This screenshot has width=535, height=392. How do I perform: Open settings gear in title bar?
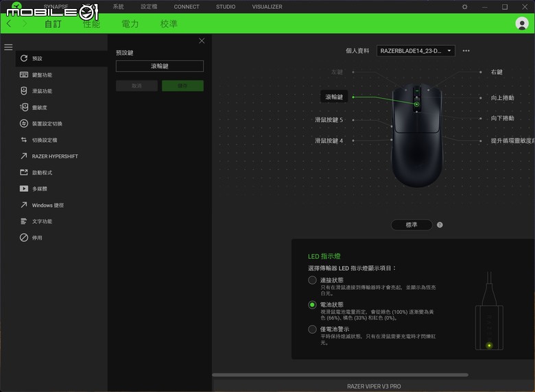(x=465, y=7)
